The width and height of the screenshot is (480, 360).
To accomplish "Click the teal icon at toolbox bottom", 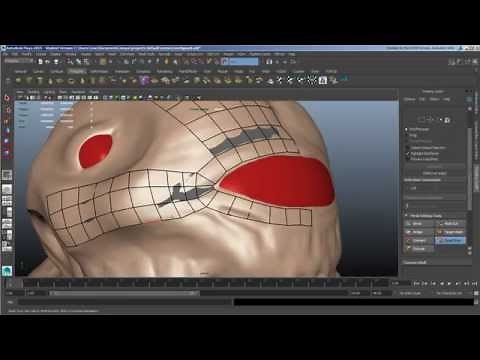I will [7, 271].
